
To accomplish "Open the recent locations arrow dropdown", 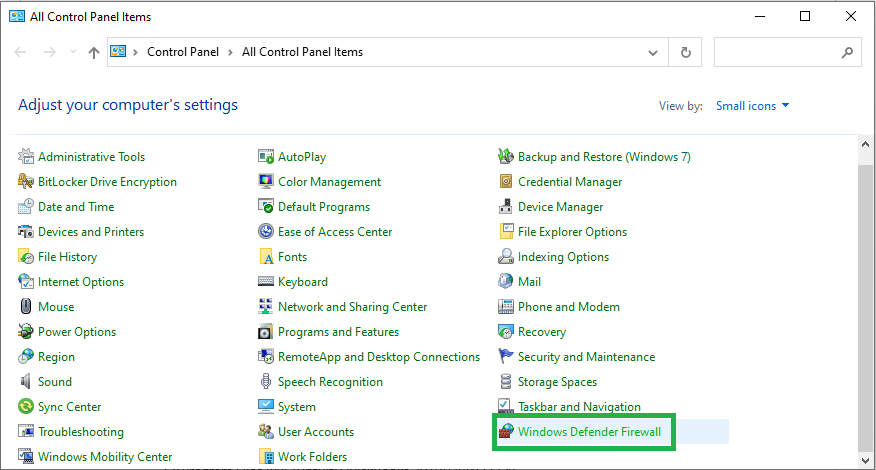I will (73, 52).
